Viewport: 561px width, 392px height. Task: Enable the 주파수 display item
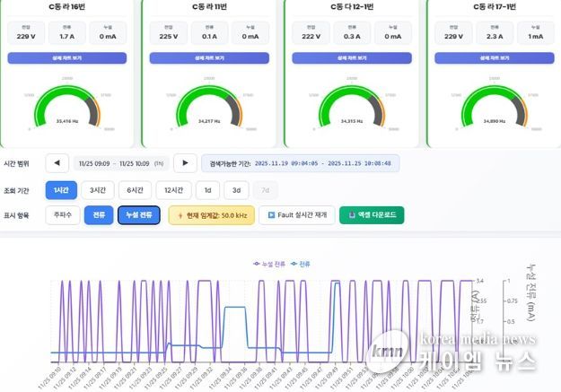[x=62, y=215]
